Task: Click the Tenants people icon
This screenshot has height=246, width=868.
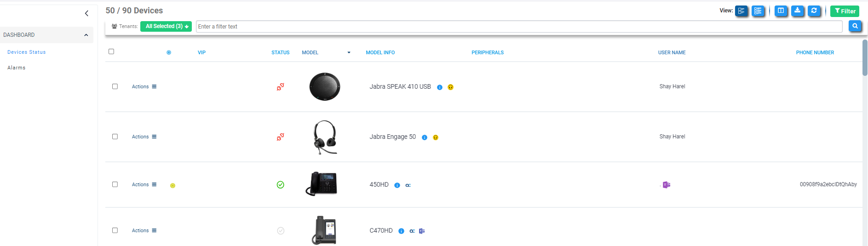Action: click(115, 26)
